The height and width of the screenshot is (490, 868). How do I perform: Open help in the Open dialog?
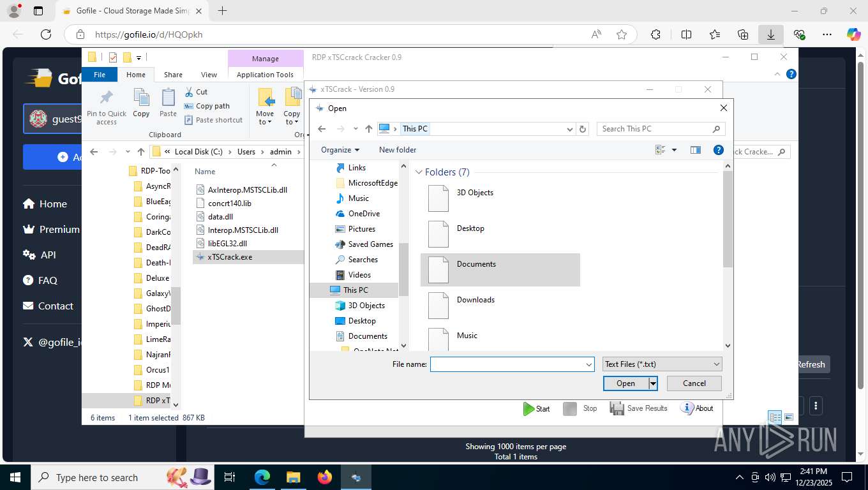coord(718,150)
